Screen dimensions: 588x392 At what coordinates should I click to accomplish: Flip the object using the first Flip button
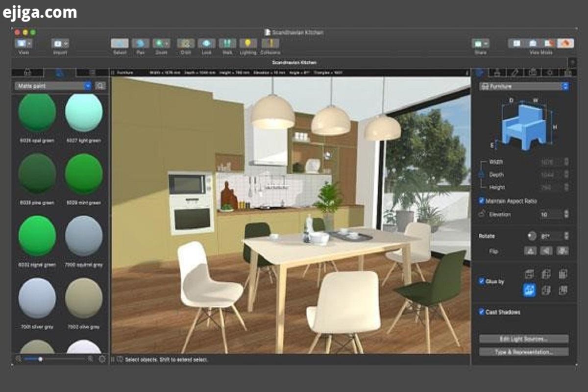click(x=531, y=250)
